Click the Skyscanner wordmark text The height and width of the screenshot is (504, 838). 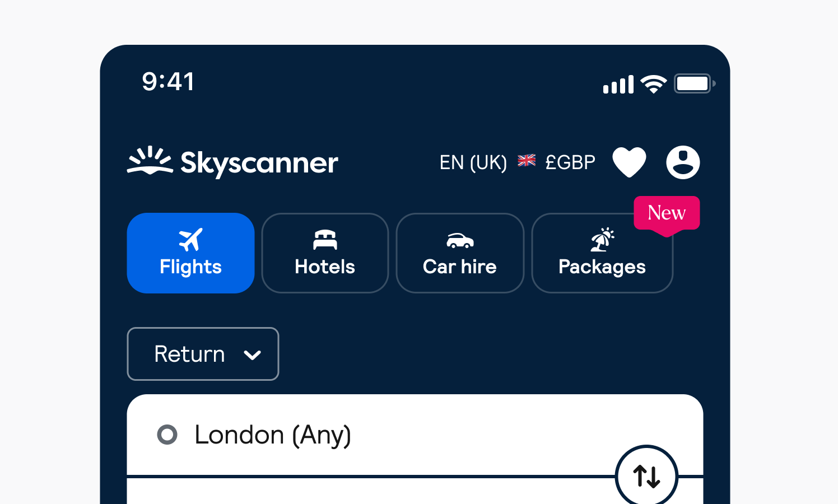point(259,163)
